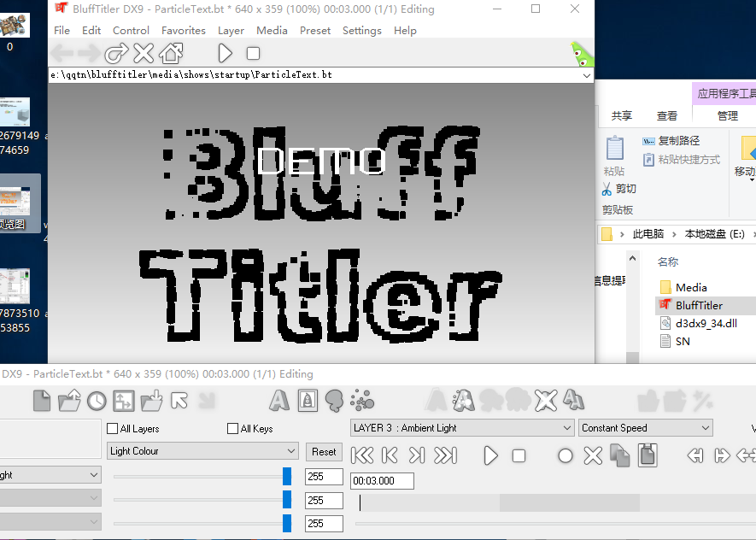The image size is (756, 540).
Task: Click the particle-text A attach icon
Action: click(463, 400)
